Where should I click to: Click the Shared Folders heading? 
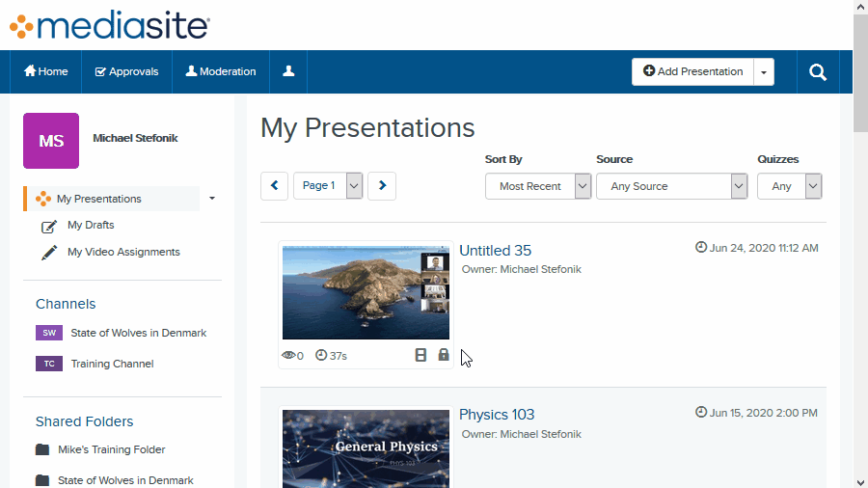coord(84,421)
